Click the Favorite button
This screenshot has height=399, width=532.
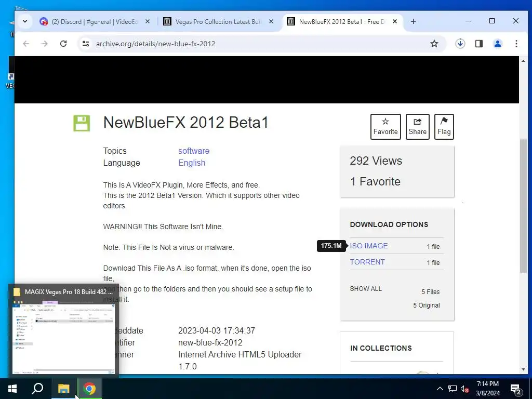(385, 127)
